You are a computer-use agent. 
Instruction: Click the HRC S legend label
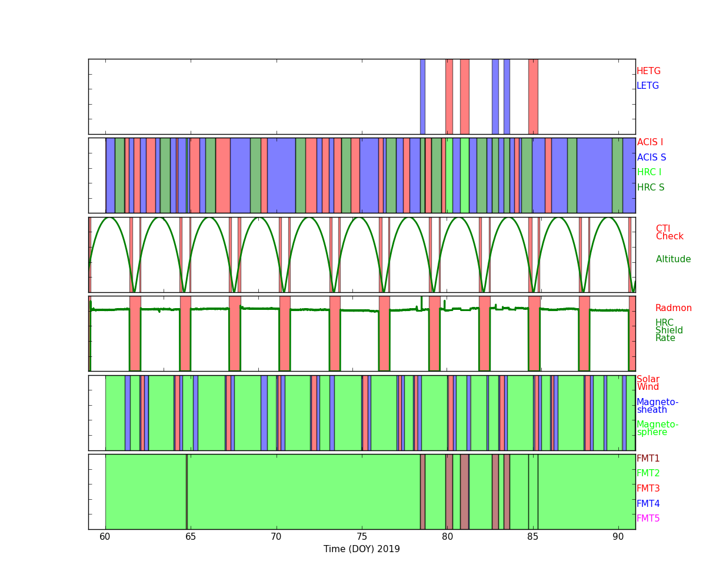(x=650, y=188)
